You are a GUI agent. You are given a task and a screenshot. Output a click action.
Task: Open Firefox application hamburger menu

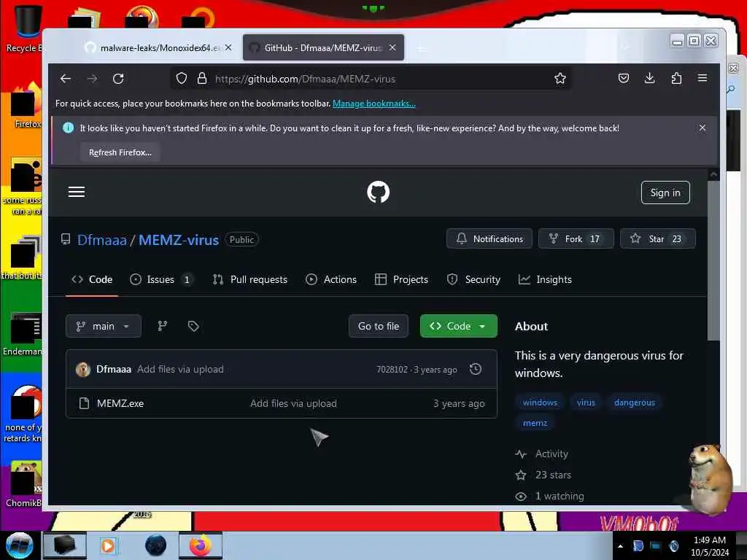coord(703,77)
